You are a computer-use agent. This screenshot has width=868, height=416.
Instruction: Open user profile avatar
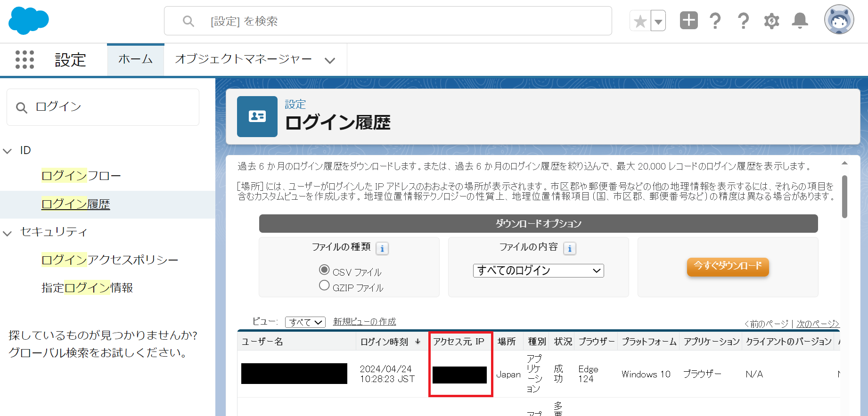pos(839,20)
